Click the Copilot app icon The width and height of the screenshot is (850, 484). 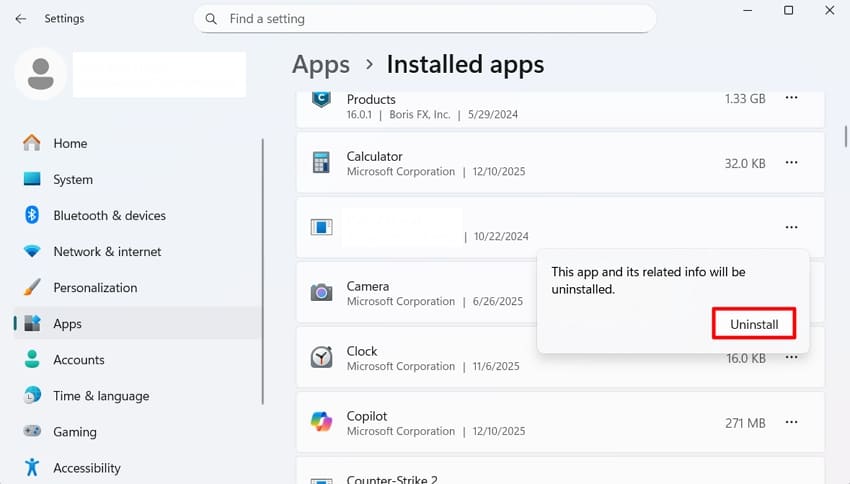pos(321,422)
